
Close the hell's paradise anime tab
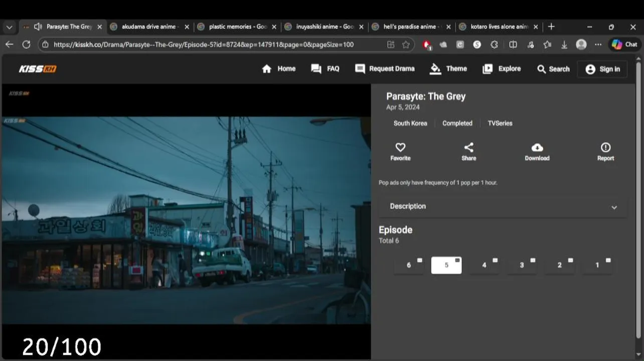(448, 27)
